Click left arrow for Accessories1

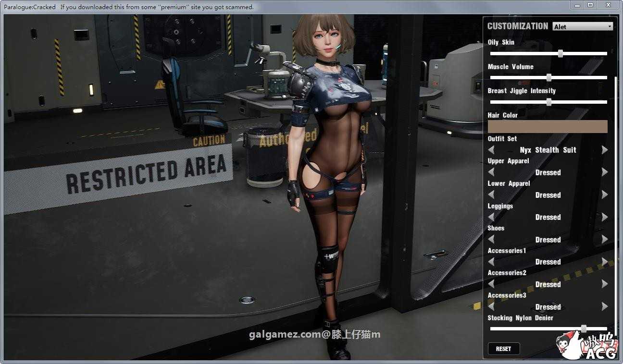(x=491, y=262)
